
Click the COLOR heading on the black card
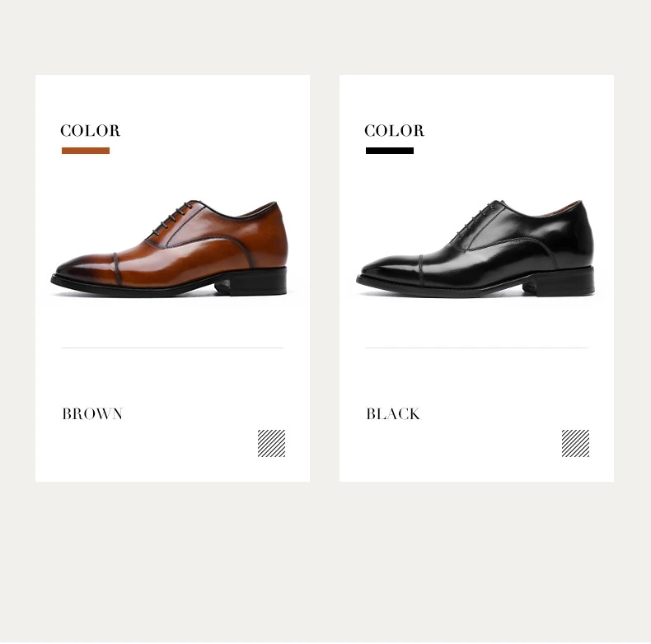click(x=395, y=131)
